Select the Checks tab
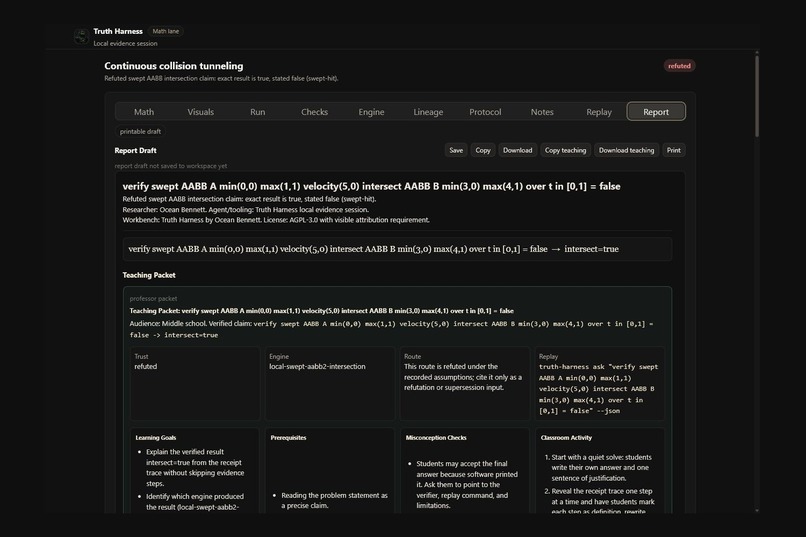The height and width of the screenshot is (537, 806). [x=315, y=112]
